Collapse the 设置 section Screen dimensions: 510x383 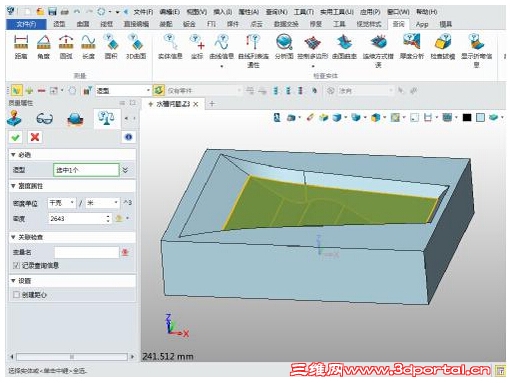[13, 281]
